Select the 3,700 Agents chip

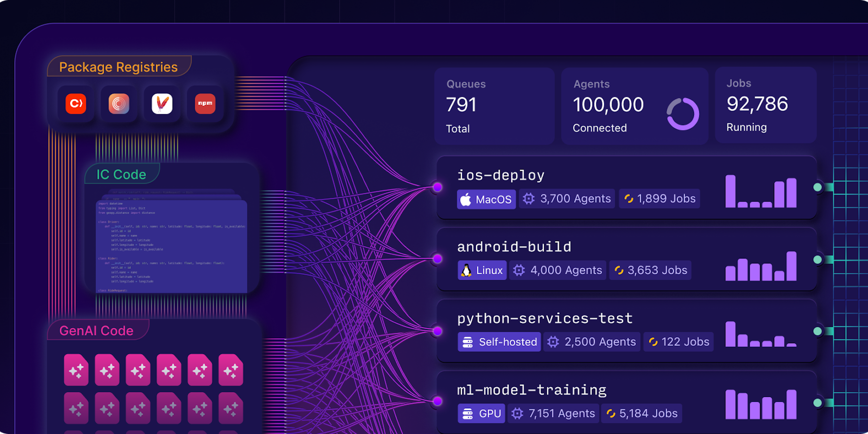pyautogui.click(x=567, y=199)
